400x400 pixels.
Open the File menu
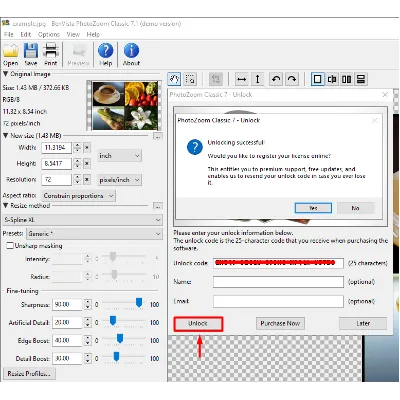[9, 34]
